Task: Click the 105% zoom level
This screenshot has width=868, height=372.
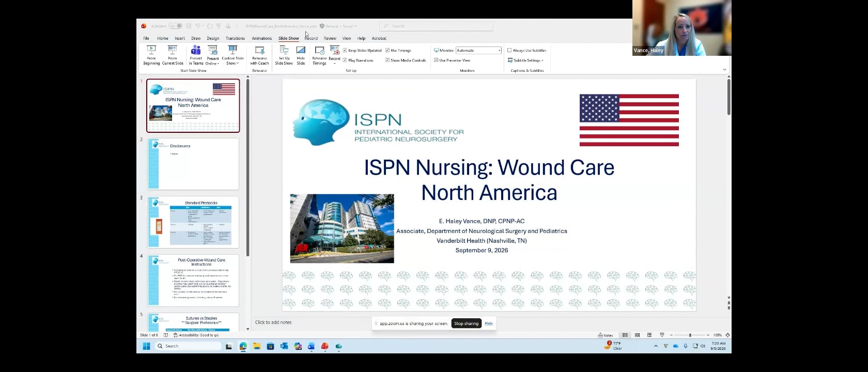Action: tap(718, 335)
